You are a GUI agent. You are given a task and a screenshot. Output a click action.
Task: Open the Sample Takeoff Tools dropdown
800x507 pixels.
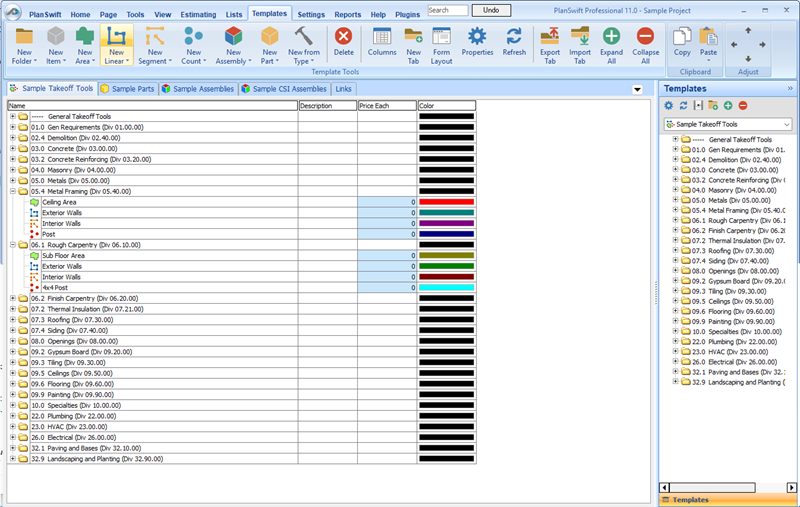(728, 124)
